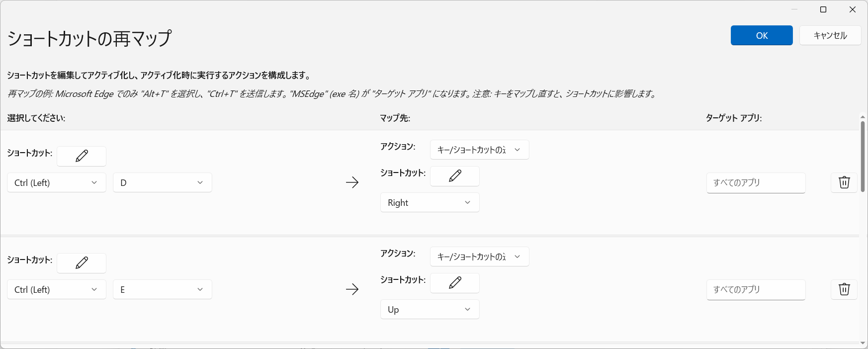Maximize the remap shortcuts window
Viewport: 868px width, 349px height.
click(823, 9)
